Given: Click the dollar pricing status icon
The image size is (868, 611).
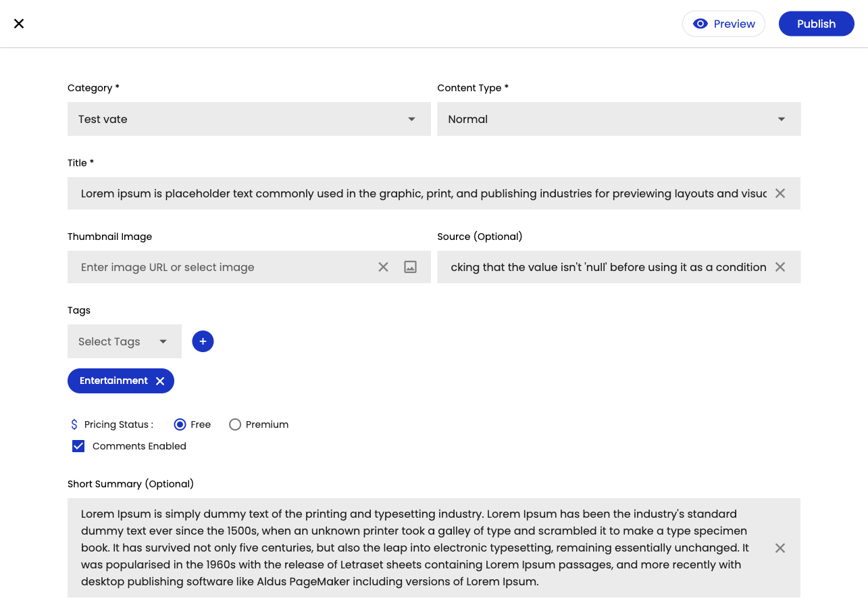Looking at the screenshot, I should 74,424.
